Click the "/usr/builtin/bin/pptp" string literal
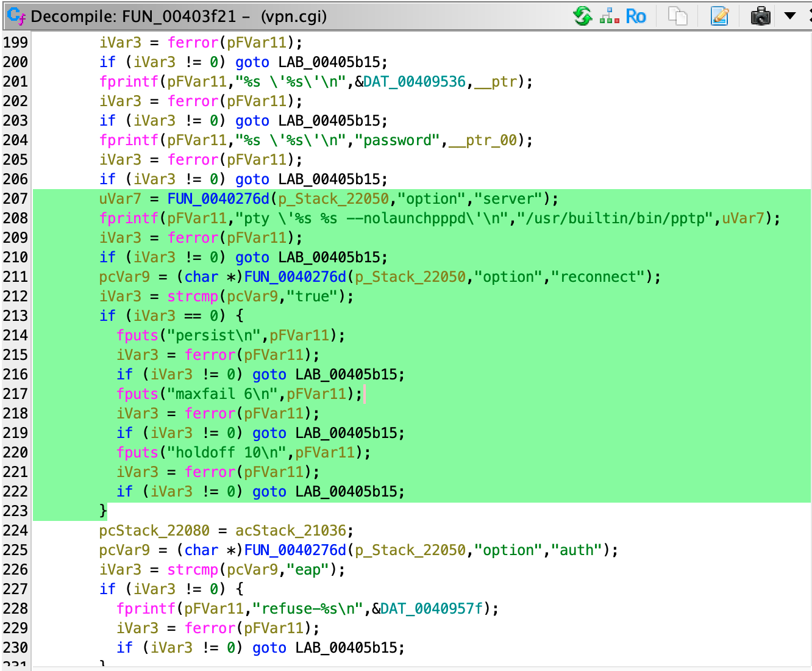Screen dimensions: 812x671 [614, 218]
